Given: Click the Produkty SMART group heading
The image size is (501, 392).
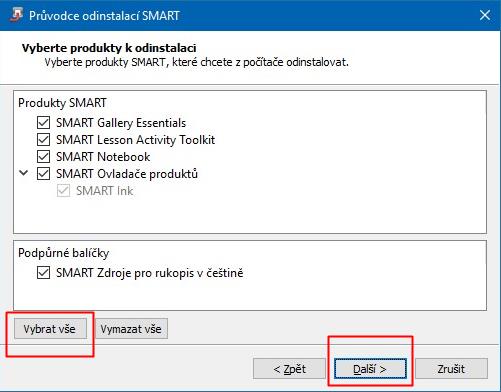Looking at the screenshot, I should (62, 103).
